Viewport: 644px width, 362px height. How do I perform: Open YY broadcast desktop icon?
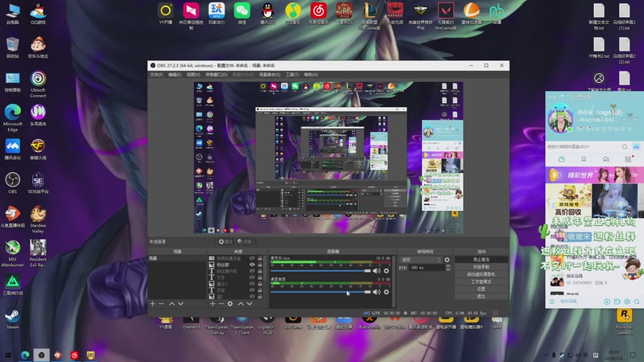(x=166, y=14)
